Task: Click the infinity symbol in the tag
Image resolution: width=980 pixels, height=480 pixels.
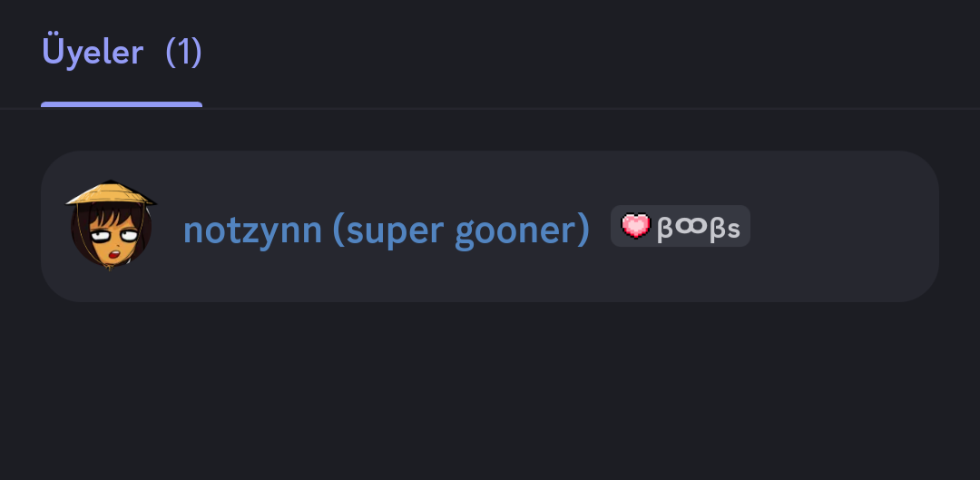Action: (x=691, y=227)
